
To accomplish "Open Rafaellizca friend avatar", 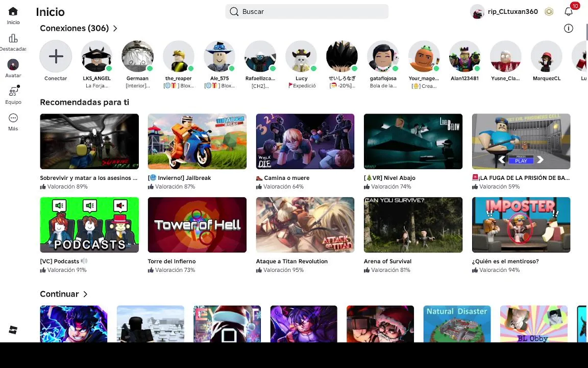I will [260, 56].
